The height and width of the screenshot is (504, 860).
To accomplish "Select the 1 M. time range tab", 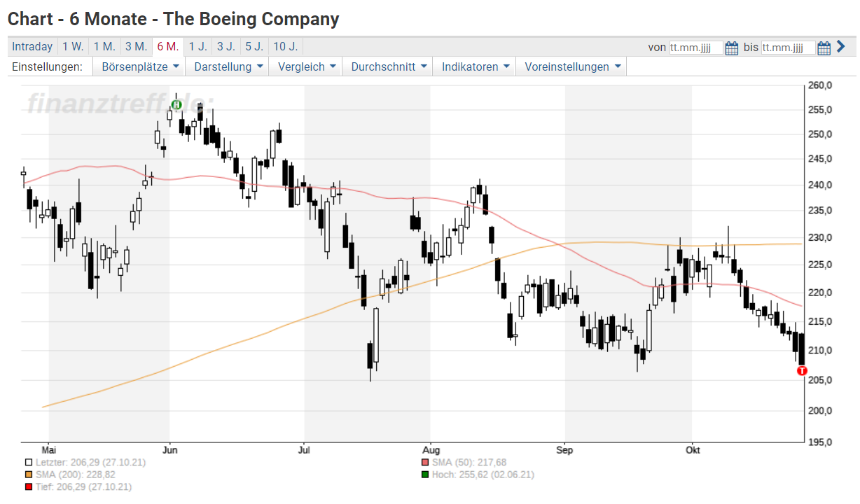I will click(x=104, y=47).
